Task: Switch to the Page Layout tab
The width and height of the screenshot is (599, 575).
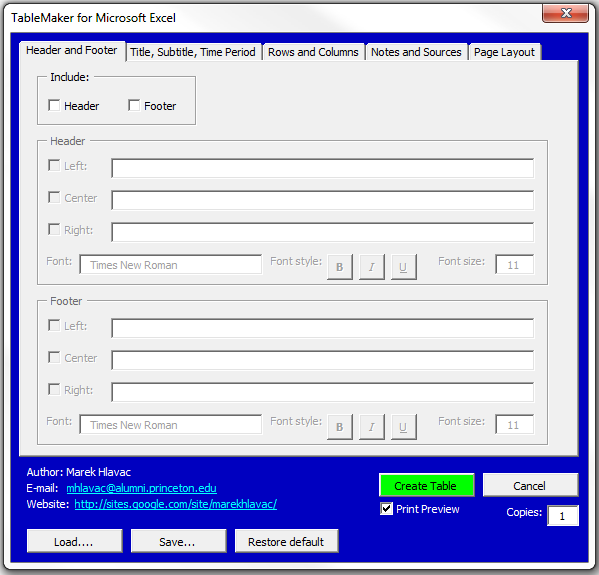Action: (x=505, y=52)
